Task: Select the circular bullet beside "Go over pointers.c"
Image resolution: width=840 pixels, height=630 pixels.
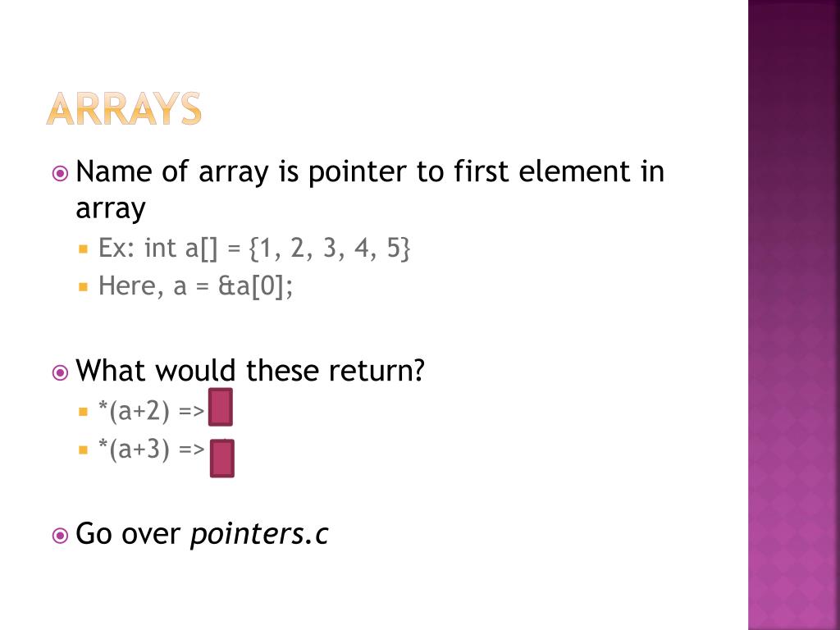Action: click(60, 536)
